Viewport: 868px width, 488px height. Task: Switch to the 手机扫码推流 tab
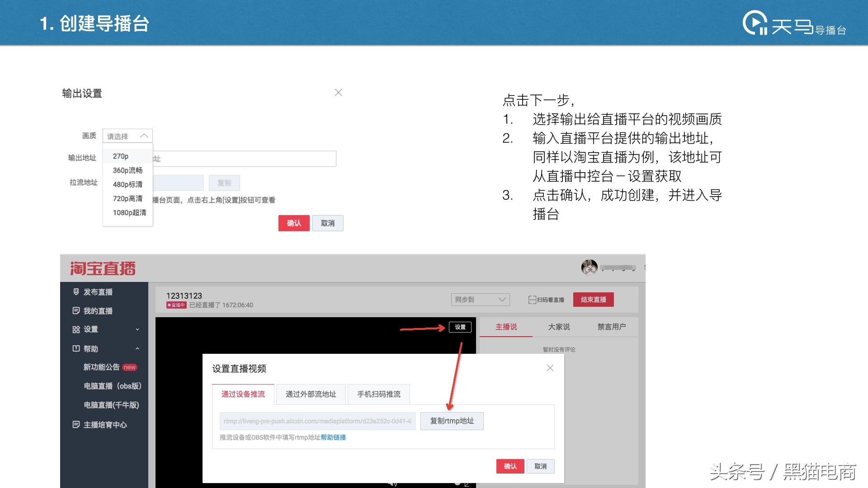coord(378,394)
